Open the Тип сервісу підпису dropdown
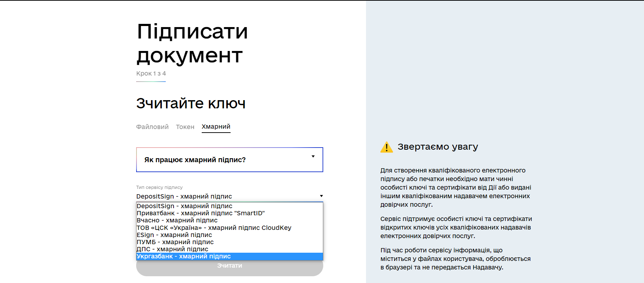 pyautogui.click(x=230, y=196)
